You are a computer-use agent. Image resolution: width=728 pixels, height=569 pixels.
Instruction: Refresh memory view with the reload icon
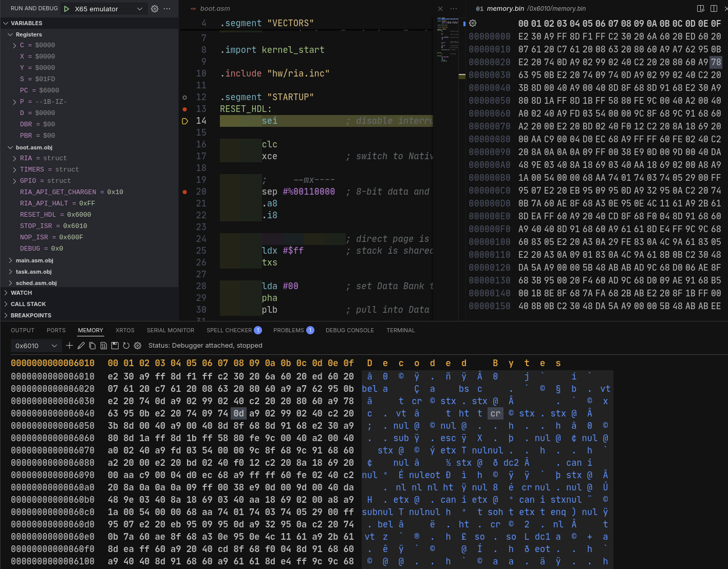coord(126,346)
